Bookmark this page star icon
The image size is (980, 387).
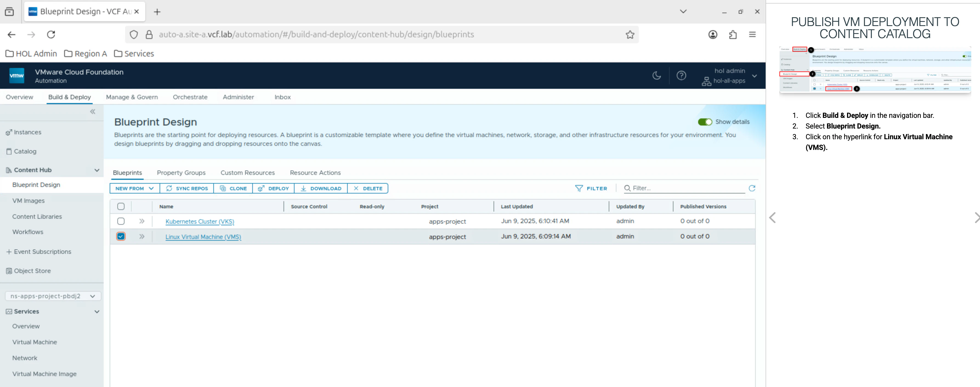click(630, 35)
